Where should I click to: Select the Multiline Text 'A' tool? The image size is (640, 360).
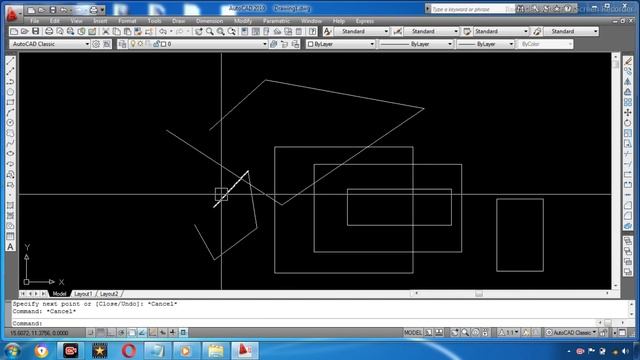click(x=10, y=247)
